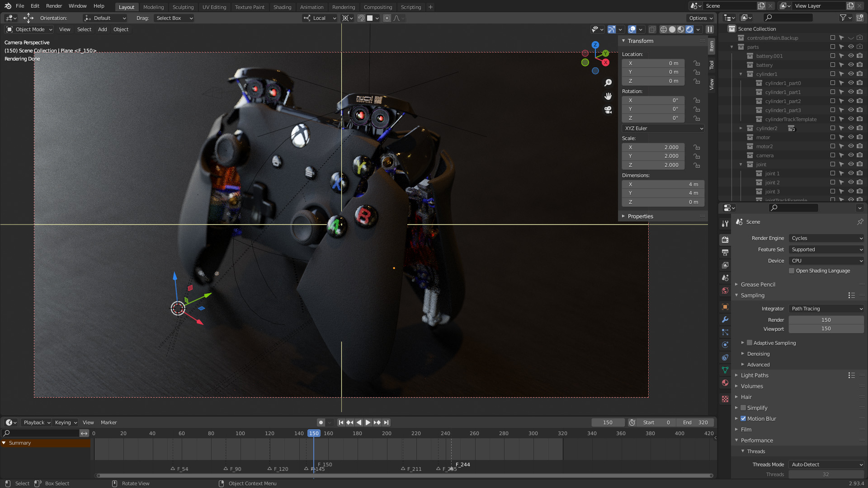Viewport: 868px width, 488px height.
Task: Toggle camera view icon in viewport
Action: (x=608, y=110)
